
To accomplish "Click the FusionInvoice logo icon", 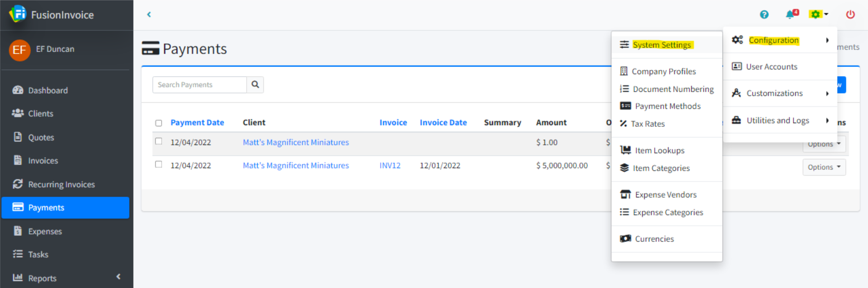I will 17,14.
